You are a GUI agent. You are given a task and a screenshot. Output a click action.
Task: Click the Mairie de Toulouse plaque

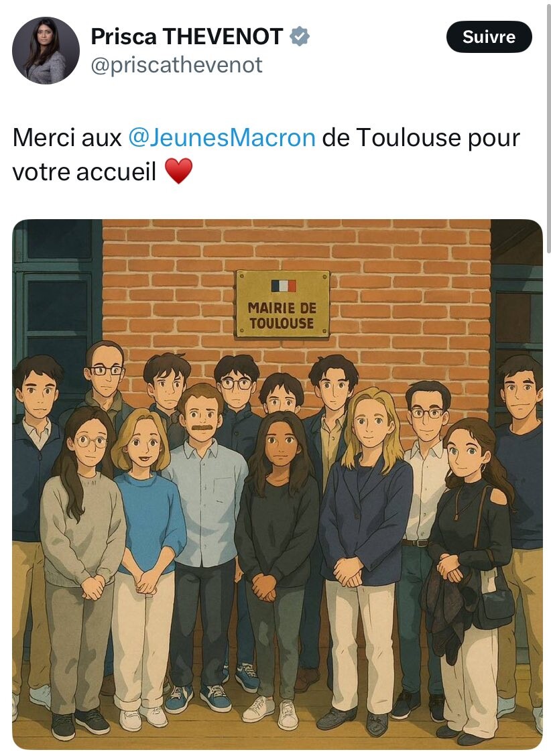pyautogui.click(x=283, y=304)
